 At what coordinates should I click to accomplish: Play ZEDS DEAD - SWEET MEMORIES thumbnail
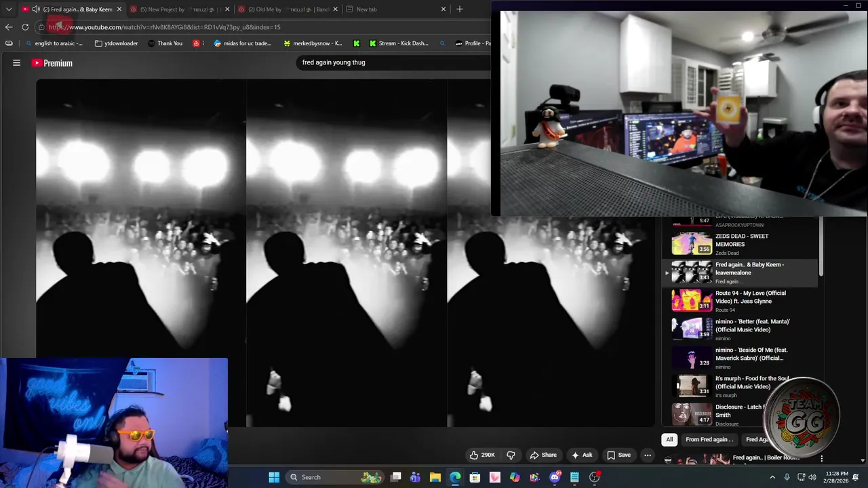click(692, 243)
